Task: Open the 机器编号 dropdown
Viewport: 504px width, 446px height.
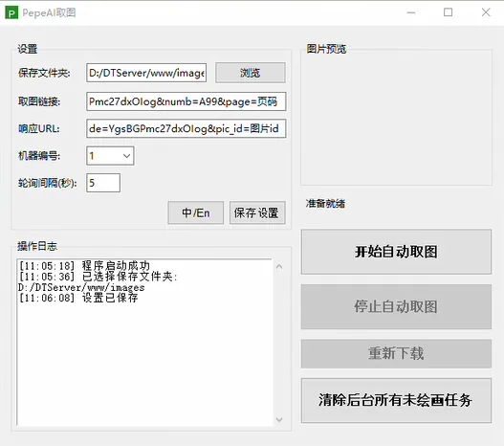Action: pyautogui.click(x=110, y=156)
